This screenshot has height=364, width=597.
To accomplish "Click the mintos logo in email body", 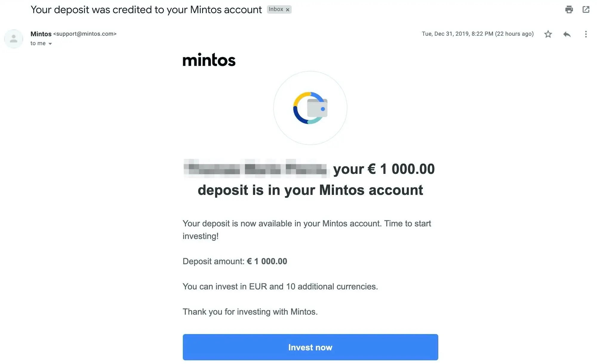I will [x=209, y=60].
